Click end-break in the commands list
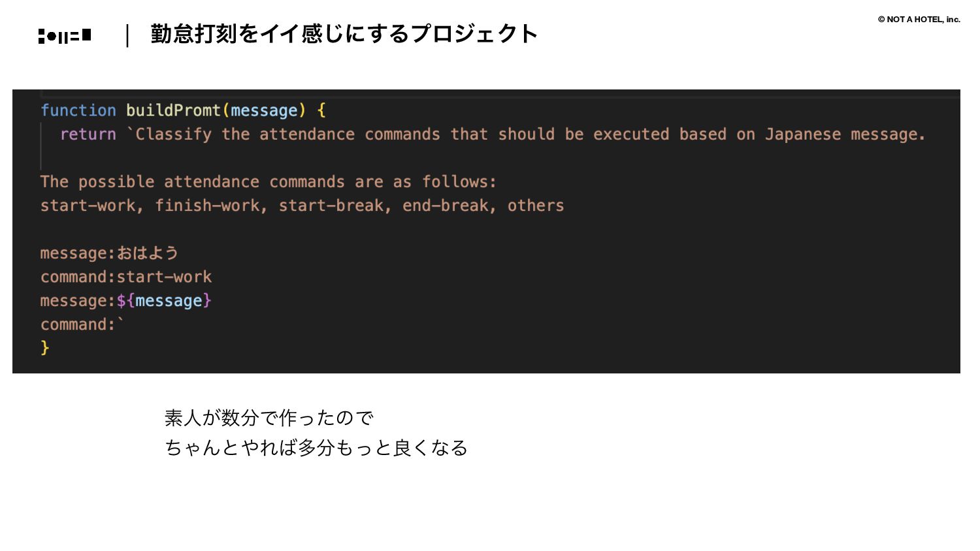This screenshot has width=980, height=551. [x=446, y=206]
